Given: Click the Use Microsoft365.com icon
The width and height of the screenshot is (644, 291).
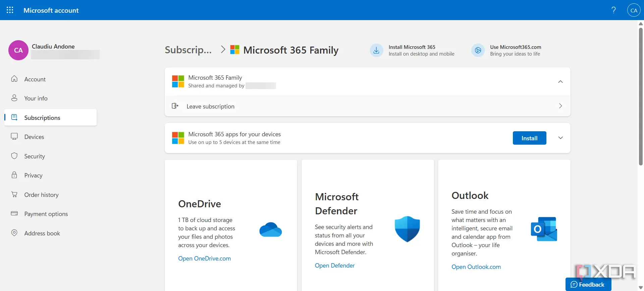Looking at the screenshot, I should 478,50.
